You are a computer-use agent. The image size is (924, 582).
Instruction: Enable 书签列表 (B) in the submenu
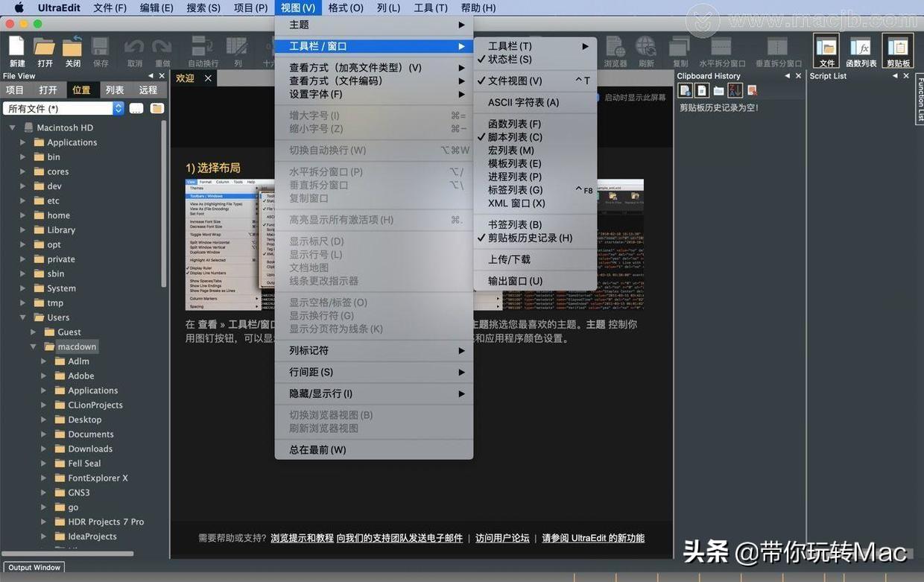point(535,224)
